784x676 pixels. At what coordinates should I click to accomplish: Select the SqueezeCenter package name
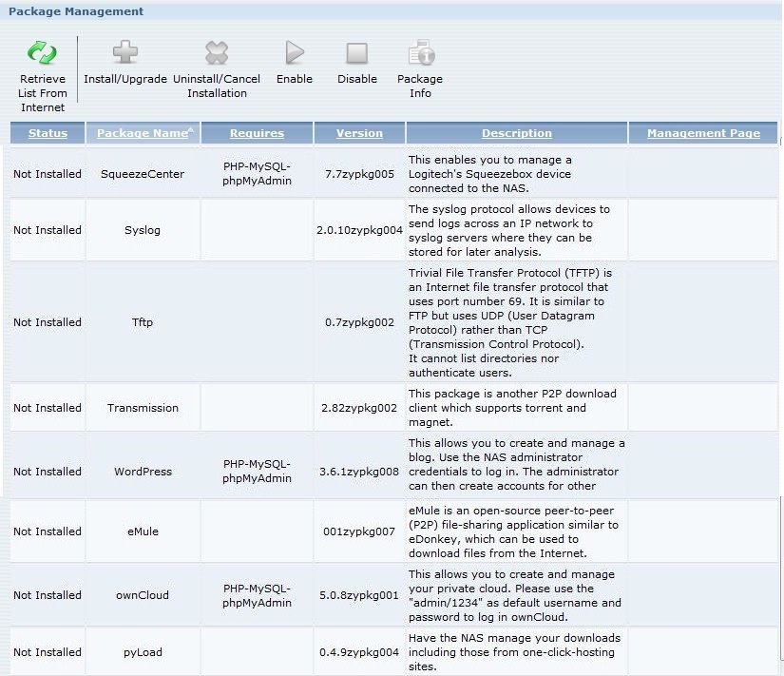click(143, 174)
